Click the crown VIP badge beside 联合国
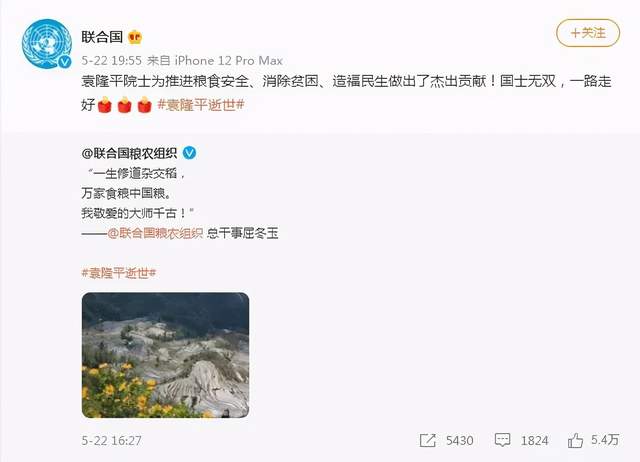This screenshot has width=640, height=462. (x=135, y=38)
